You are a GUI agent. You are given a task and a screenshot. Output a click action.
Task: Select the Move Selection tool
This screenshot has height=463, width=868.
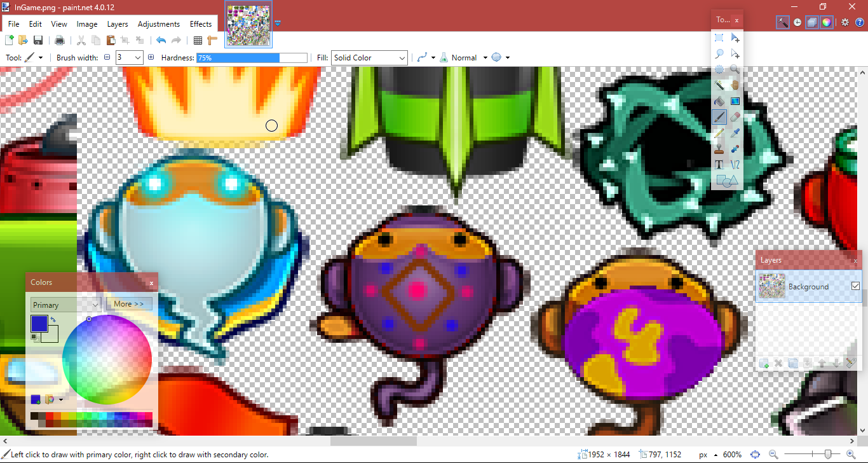(735, 54)
